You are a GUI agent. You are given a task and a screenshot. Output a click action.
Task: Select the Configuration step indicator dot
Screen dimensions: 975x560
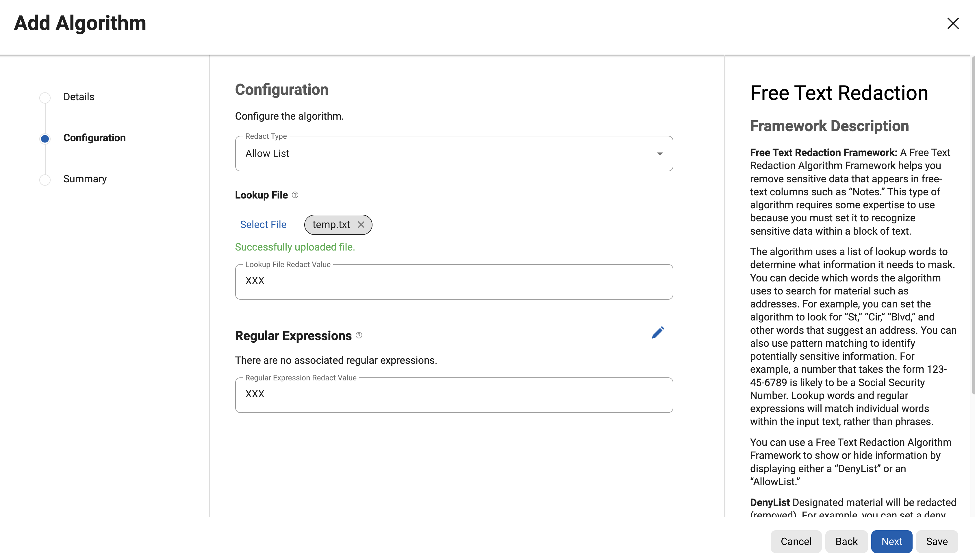45,138
